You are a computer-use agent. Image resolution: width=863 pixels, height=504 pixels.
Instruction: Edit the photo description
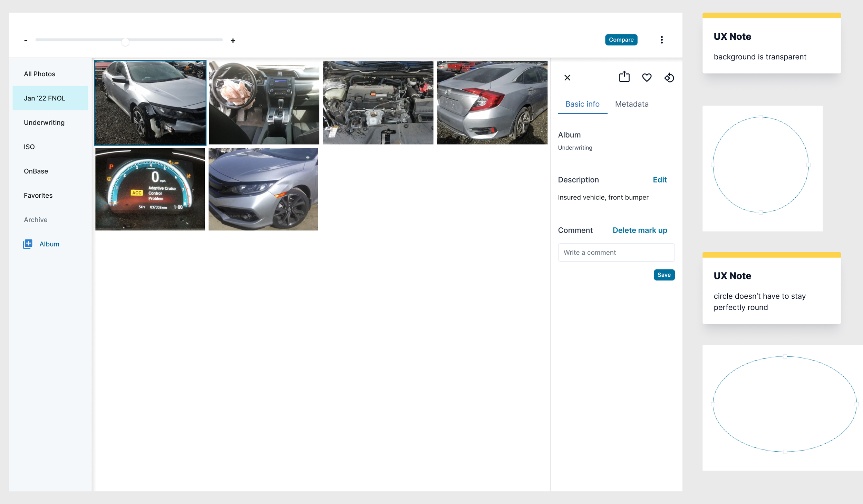point(659,180)
